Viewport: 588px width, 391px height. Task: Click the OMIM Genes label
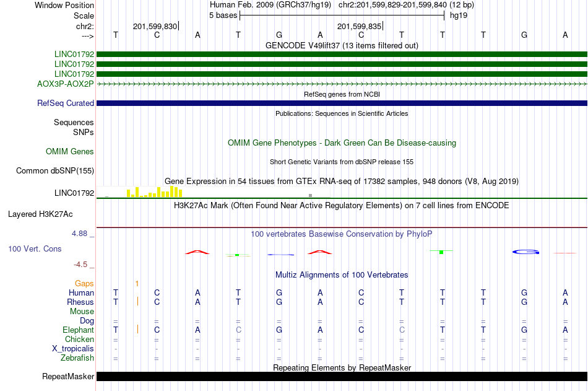[69, 151]
